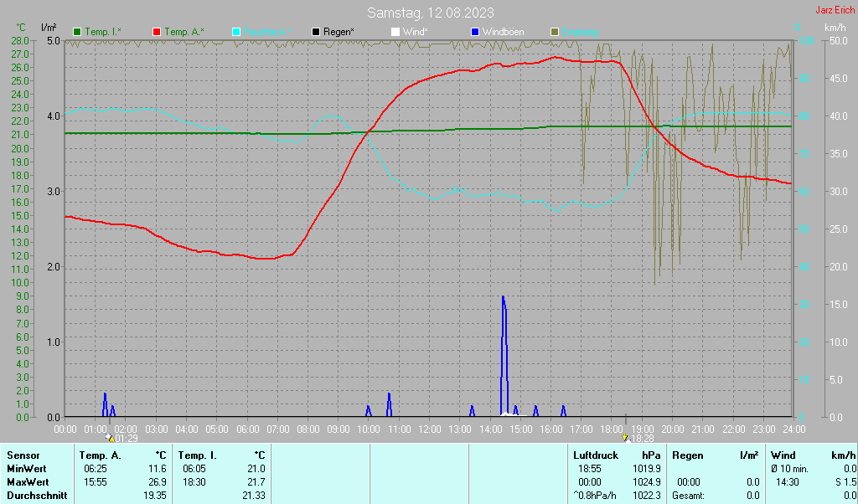This screenshot has width=858, height=504.
Task: Click the large blue wind gust spike at 14:30
Action: tap(504, 355)
